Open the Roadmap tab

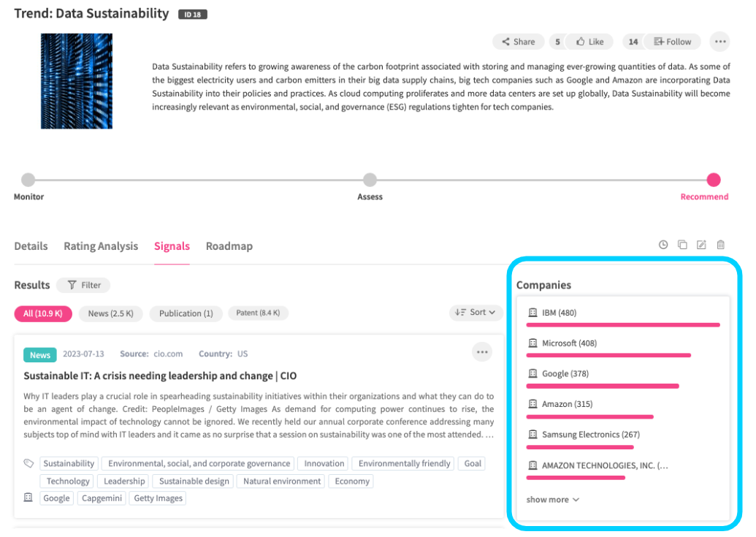coord(229,246)
